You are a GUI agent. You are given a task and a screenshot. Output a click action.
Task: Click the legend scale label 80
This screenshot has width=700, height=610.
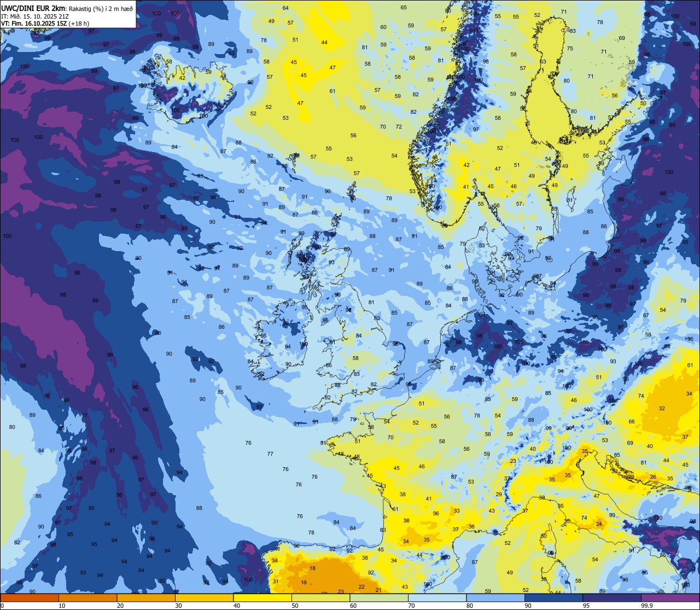tap(470, 606)
